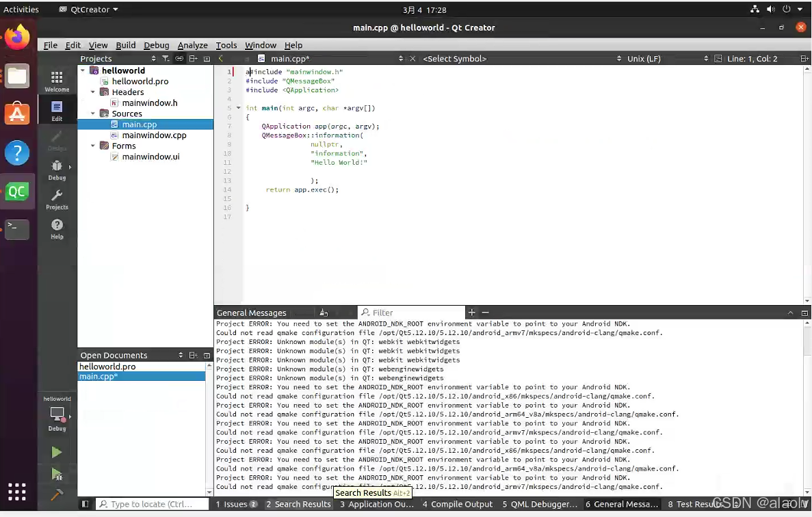Open the Welcome mode

57,81
